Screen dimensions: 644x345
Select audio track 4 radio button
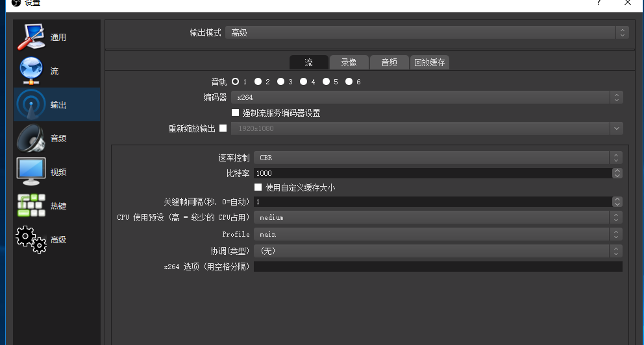tap(304, 82)
